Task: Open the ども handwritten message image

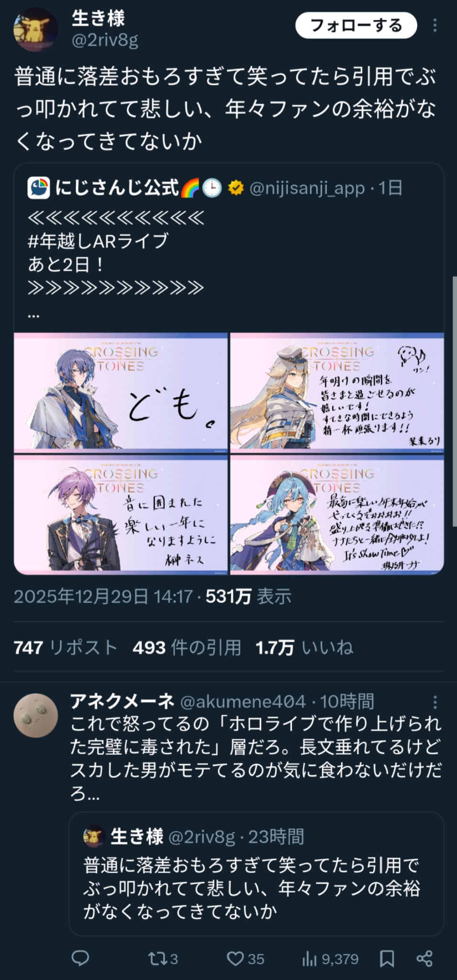Action: (x=121, y=393)
